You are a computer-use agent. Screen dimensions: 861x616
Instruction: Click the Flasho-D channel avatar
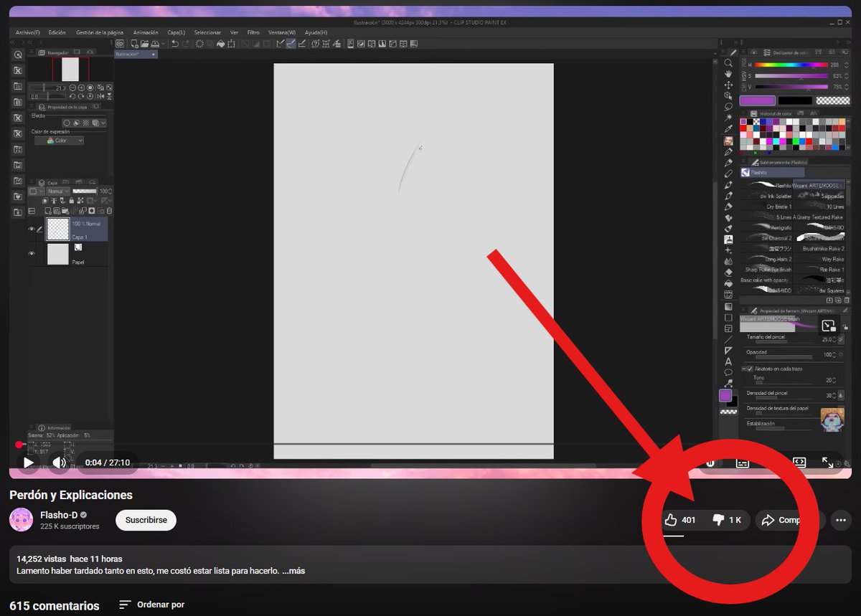[21, 520]
